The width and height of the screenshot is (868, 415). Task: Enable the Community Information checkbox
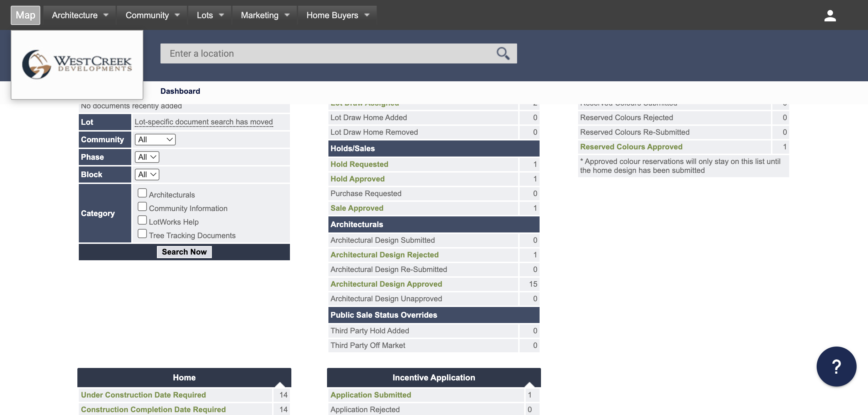(142, 207)
